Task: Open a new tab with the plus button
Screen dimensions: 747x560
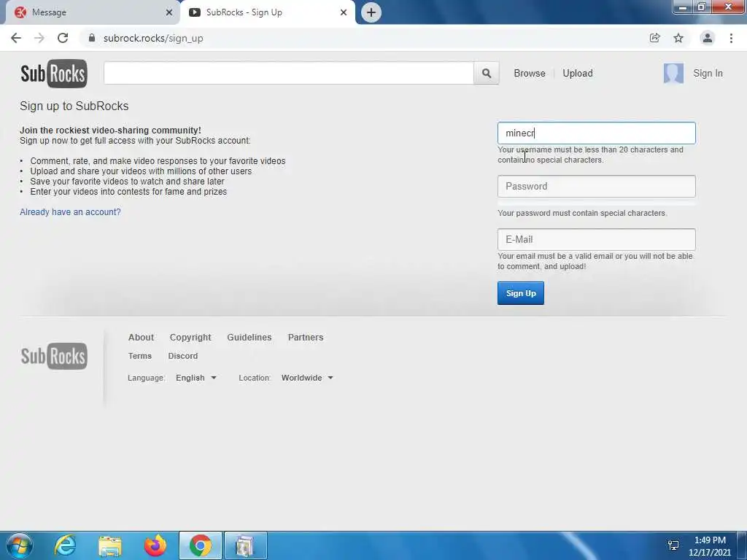Action: pos(371,12)
